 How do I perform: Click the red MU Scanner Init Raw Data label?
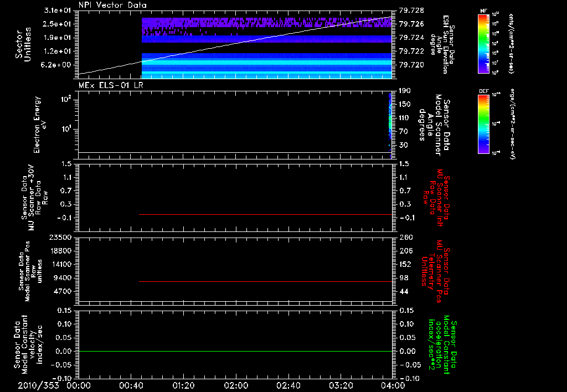tap(436, 198)
